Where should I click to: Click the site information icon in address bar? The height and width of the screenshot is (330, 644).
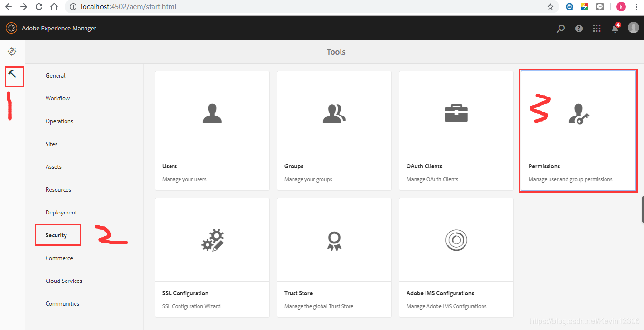point(73,7)
